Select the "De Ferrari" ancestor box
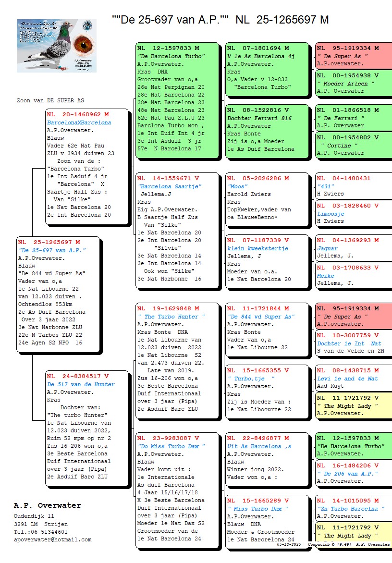Viewport: 392px width, 563px height. pyautogui.click(x=353, y=118)
